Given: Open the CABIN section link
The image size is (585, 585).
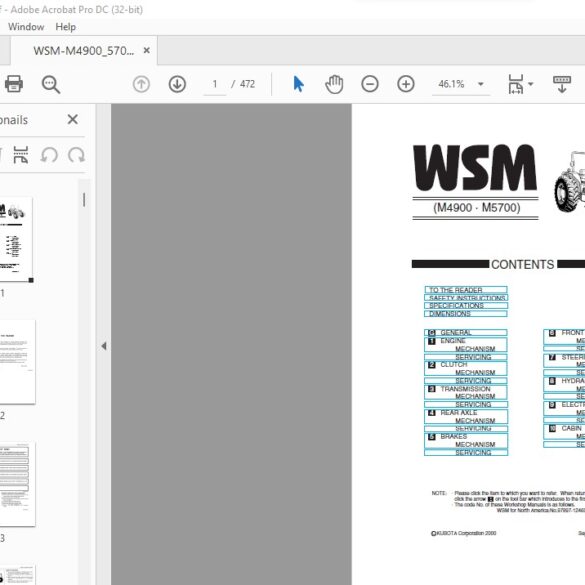Looking at the screenshot, I should pyautogui.click(x=564, y=432).
